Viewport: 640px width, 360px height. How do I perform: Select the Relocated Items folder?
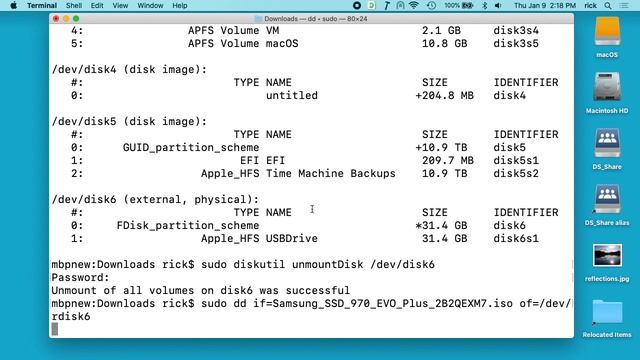(607, 312)
